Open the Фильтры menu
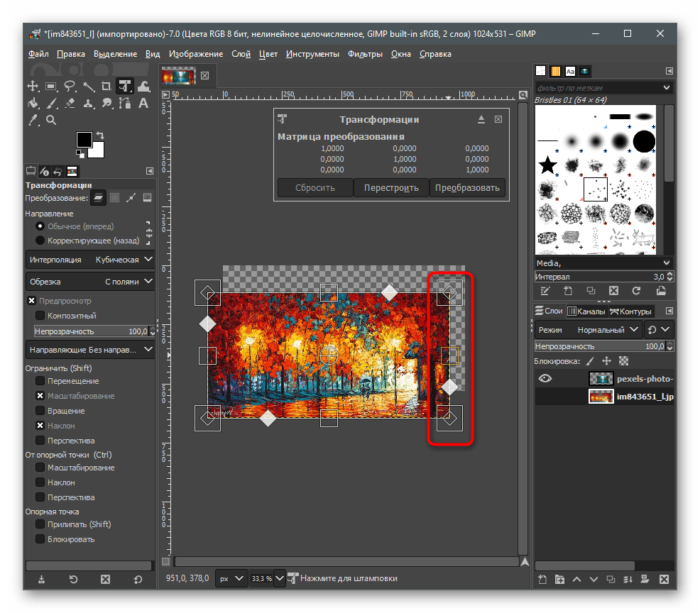 coord(365,54)
